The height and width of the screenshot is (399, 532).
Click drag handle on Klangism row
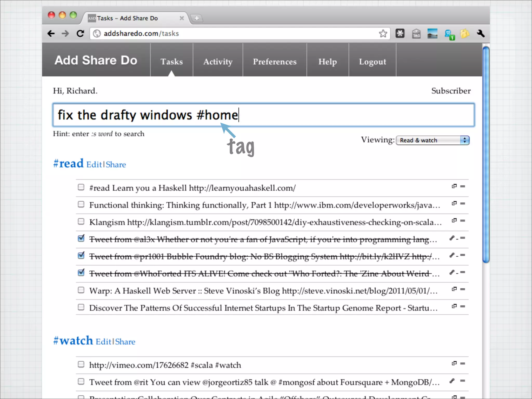[463, 221]
